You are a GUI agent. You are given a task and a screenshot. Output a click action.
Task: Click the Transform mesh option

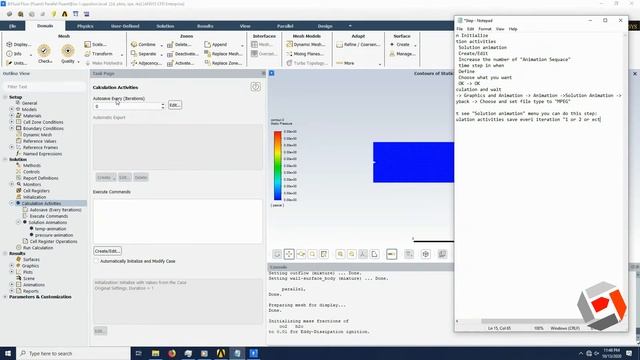click(98, 53)
